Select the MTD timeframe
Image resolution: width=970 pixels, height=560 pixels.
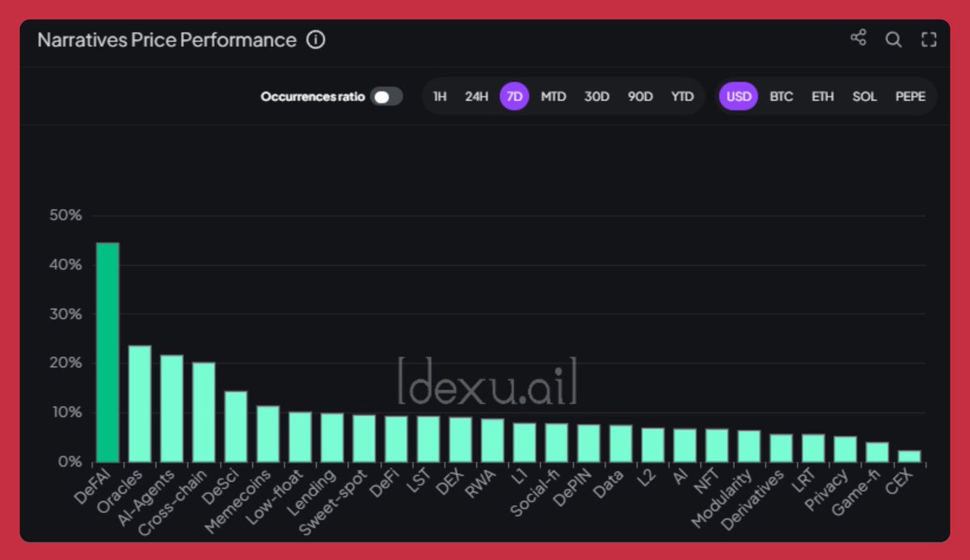coord(554,96)
